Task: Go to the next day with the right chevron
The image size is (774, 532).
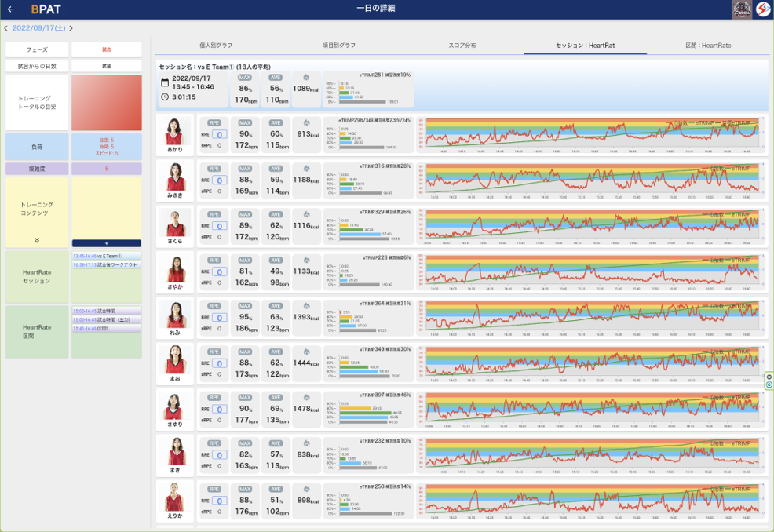Action: [71, 28]
